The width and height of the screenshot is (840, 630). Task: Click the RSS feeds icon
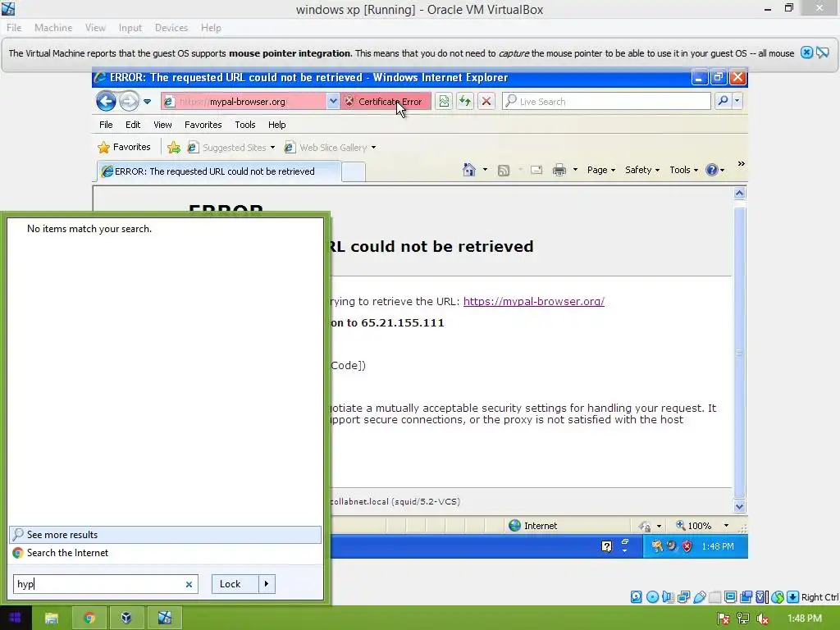coord(504,171)
